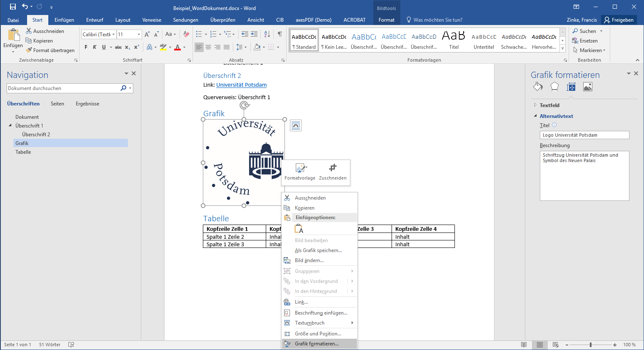Click the Zuschneiden crop tool
644x350 pixels.
(x=332, y=172)
